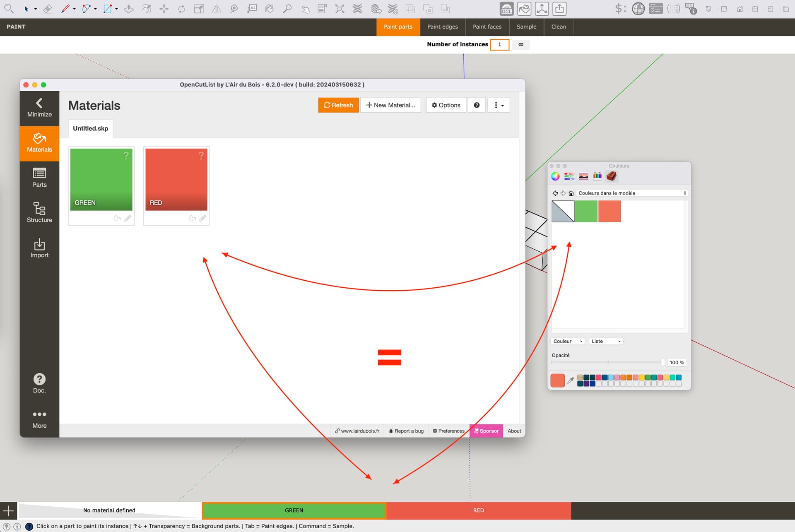The height and width of the screenshot is (532, 795).
Task: Switch to Paint edges mode
Action: 442,26
